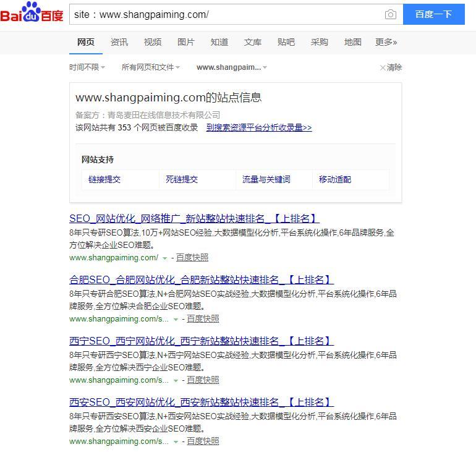Click heading www.shangpaiming.com的站点信息

click(169, 98)
